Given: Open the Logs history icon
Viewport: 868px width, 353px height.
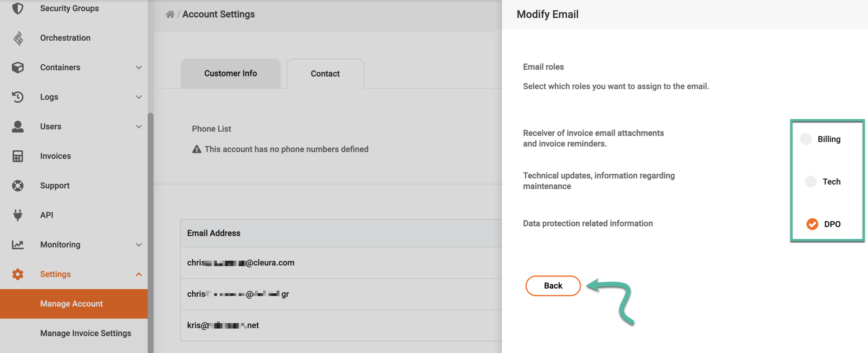Looking at the screenshot, I should [x=18, y=97].
